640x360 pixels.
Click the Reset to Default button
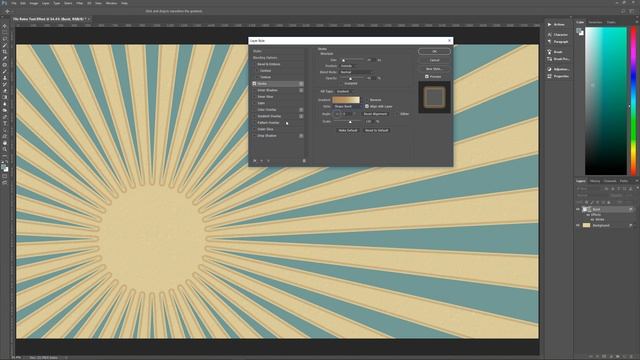coord(376,131)
